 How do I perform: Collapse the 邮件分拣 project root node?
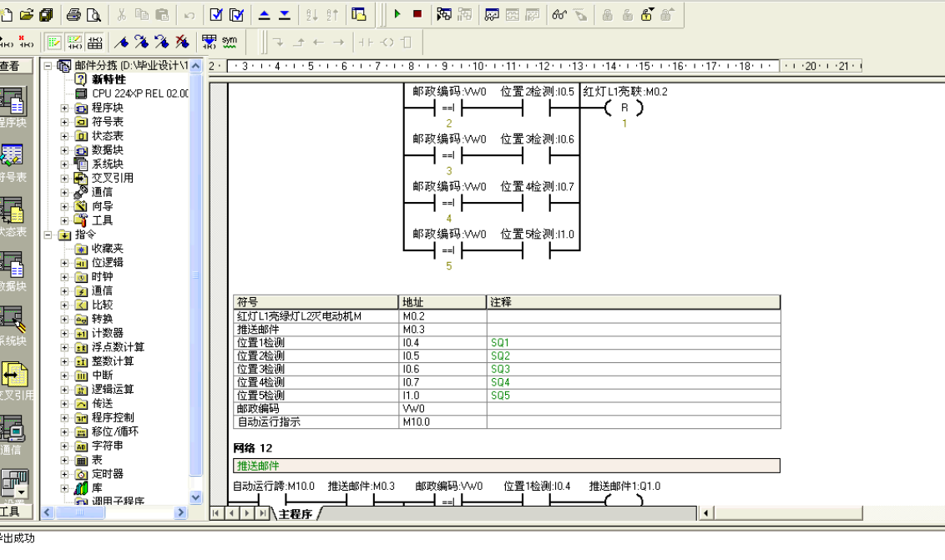coord(48,66)
